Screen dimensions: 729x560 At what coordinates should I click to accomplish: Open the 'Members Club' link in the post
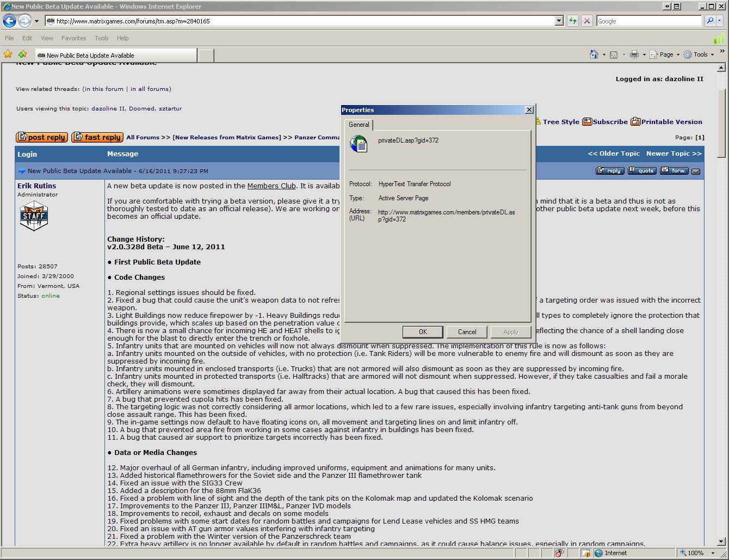point(271,186)
